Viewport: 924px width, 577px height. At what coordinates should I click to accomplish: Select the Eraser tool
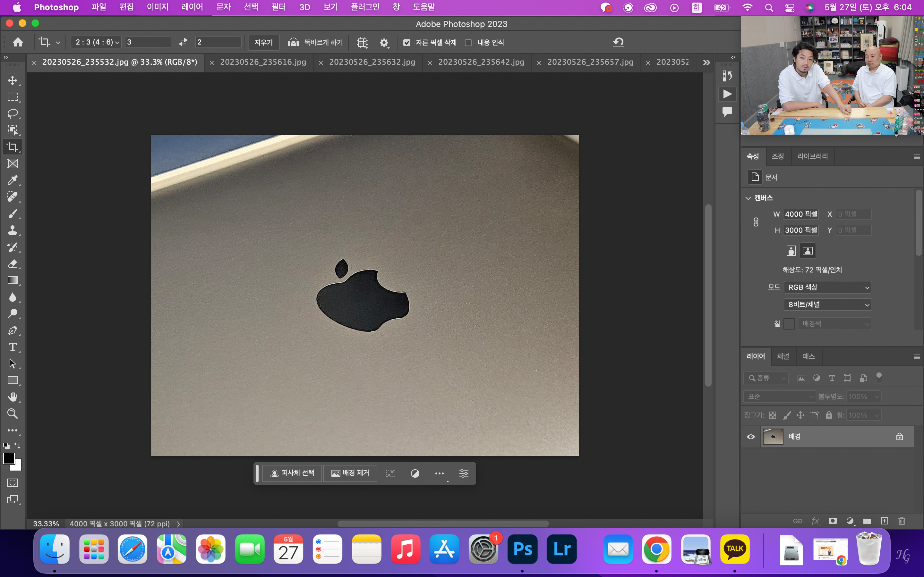tap(13, 263)
